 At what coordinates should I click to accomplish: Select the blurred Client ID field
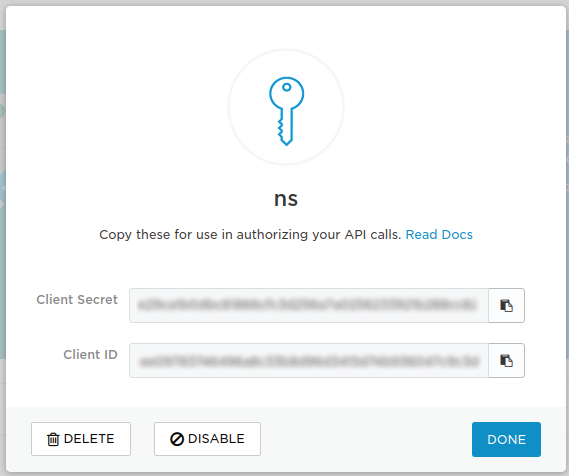click(x=309, y=361)
